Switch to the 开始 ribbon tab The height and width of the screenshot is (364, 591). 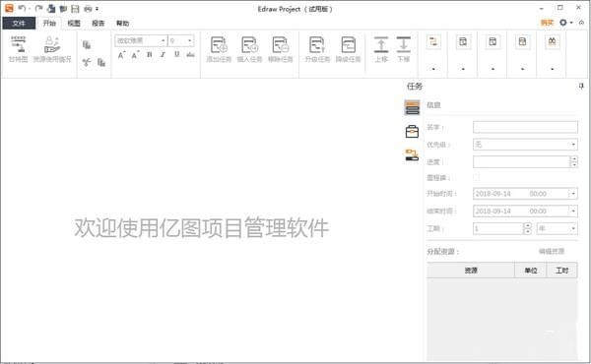[x=49, y=23]
